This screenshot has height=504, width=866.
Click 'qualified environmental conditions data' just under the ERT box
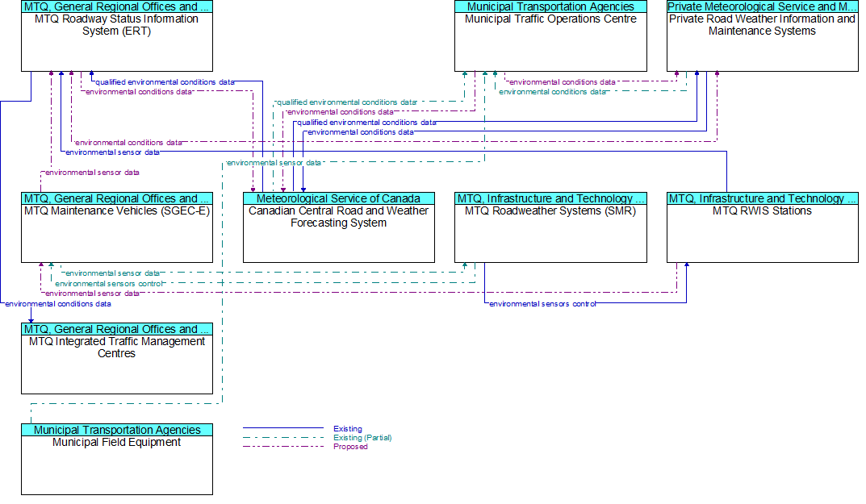(165, 82)
